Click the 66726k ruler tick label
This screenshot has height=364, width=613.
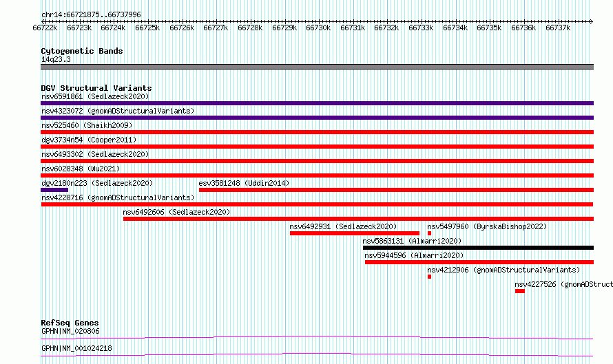click(182, 28)
